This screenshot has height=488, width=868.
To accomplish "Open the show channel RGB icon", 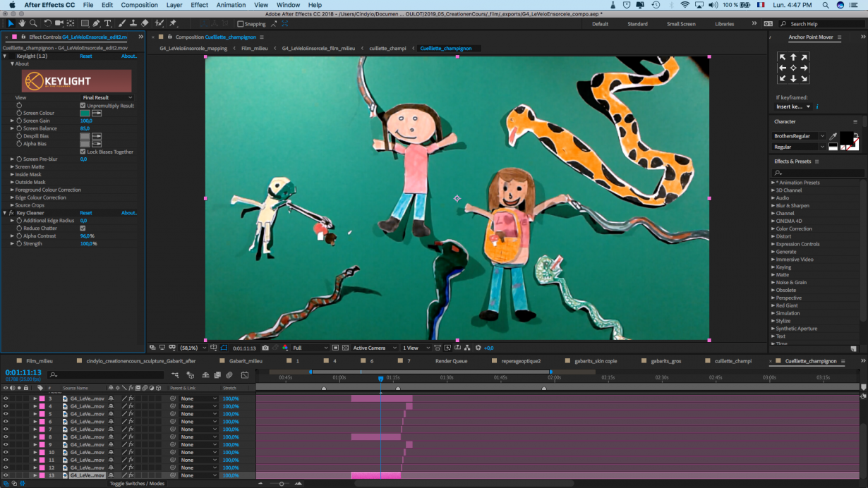I will 286,348.
